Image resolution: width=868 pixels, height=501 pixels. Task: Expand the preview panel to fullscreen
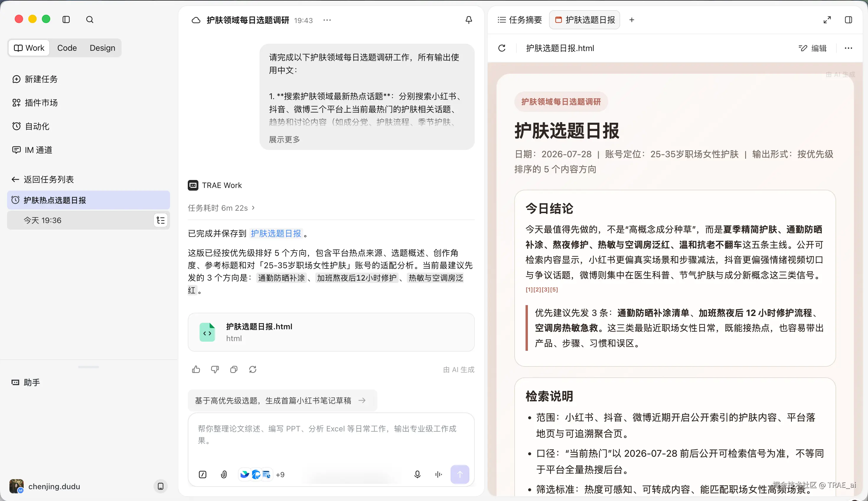[x=827, y=20]
